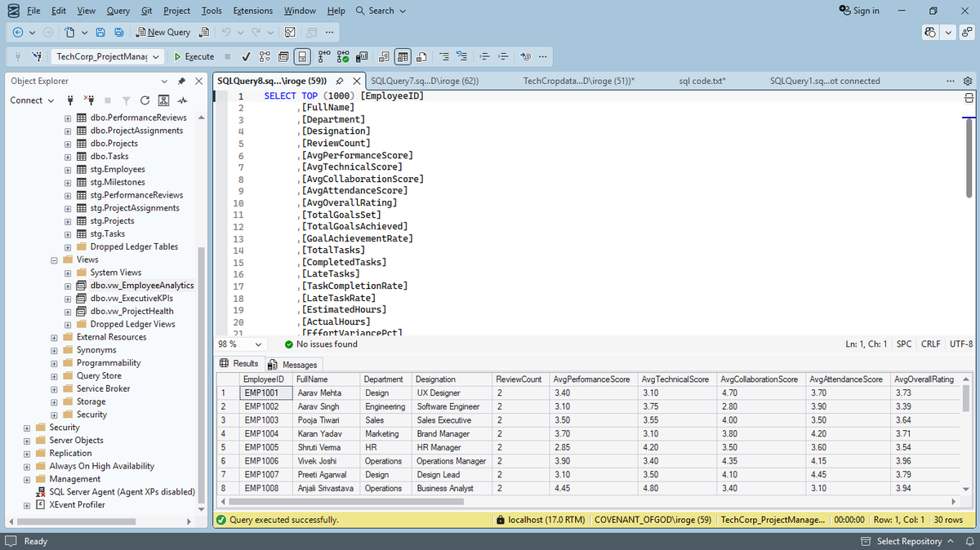Switch to the SQLQuery7.sql tab
The width and height of the screenshot is (980, 550).
424,81
